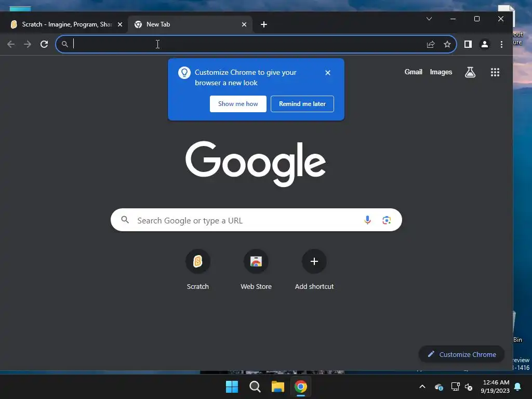Open the Images link
Viewport: 532px width, 399px height.
(x=441, y=72)
